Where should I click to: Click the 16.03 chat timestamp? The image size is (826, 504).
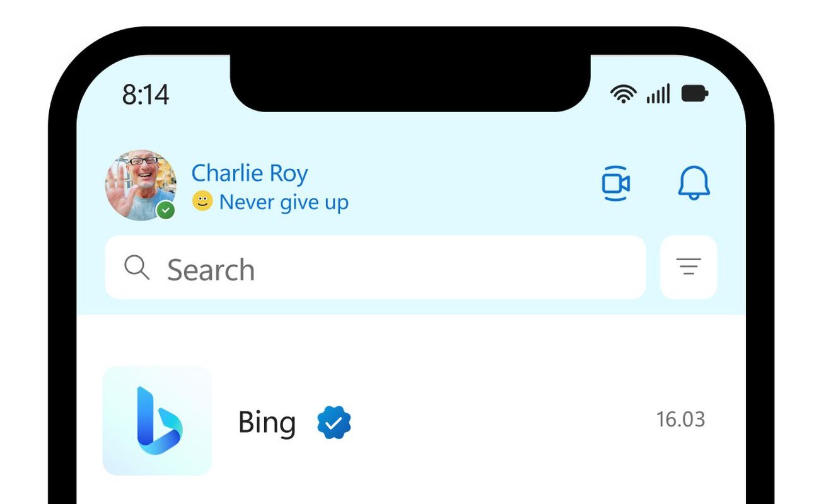[680, 420]
